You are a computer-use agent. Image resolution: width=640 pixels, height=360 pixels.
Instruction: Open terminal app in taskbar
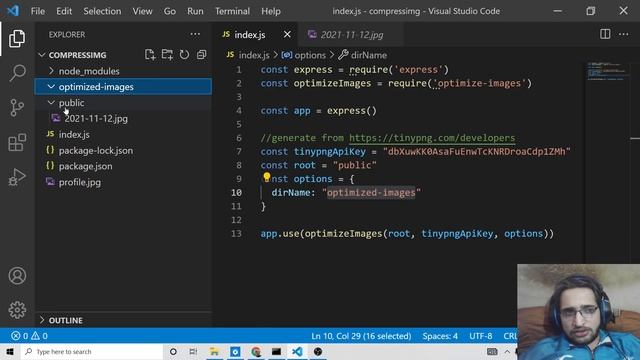click(276, 351)
